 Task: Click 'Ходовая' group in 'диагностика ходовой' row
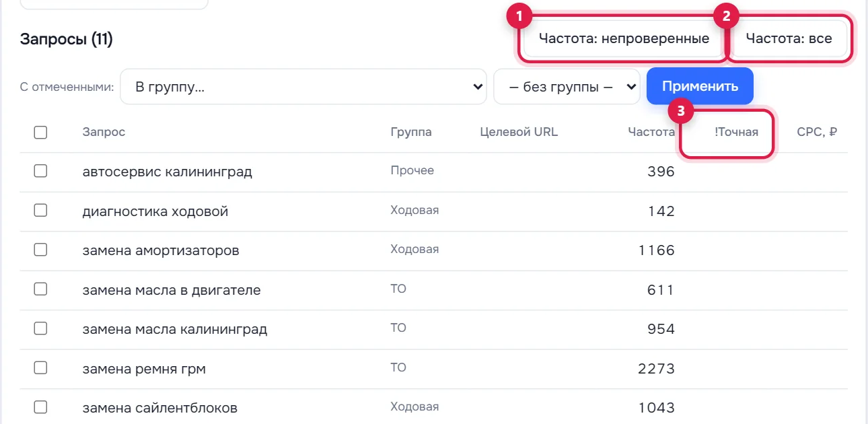(414, 210)
